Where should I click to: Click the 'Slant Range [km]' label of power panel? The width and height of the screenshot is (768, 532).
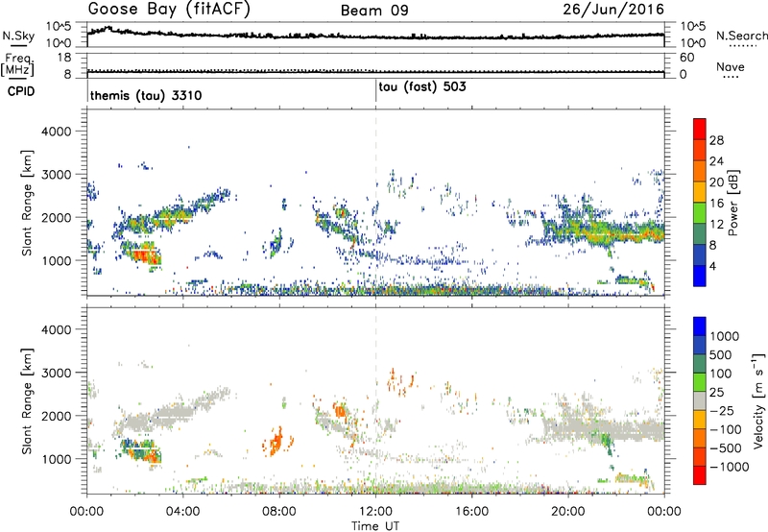27,203
